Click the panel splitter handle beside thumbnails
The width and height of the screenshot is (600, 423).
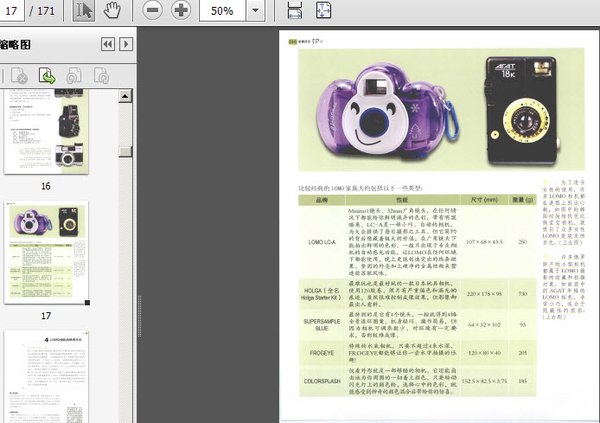click(x=139, y=316)
